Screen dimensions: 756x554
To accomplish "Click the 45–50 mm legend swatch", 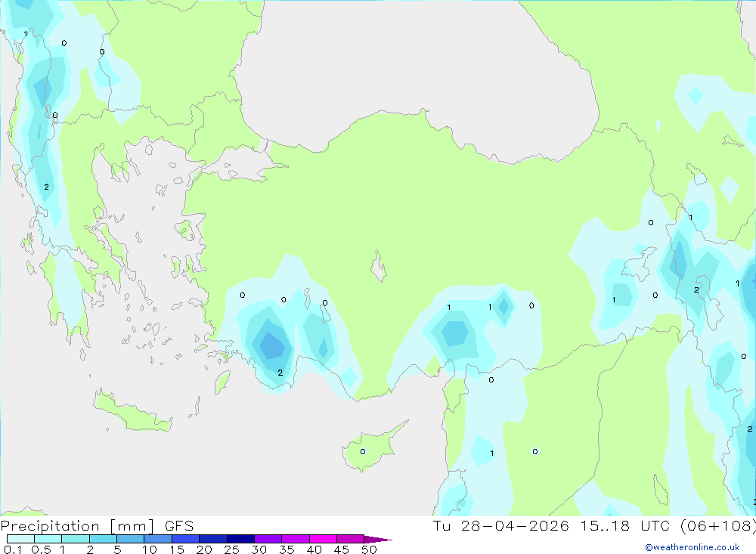I will click(x=351, y=539).
